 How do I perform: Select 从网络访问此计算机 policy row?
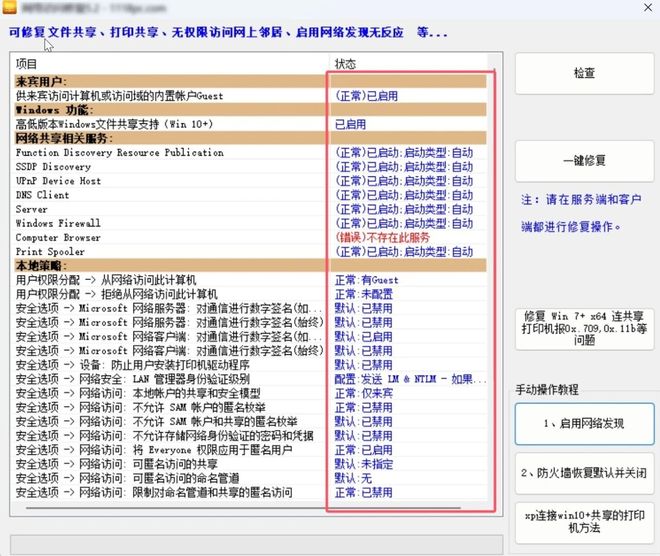pyautogui.click(x=250, y=280)
